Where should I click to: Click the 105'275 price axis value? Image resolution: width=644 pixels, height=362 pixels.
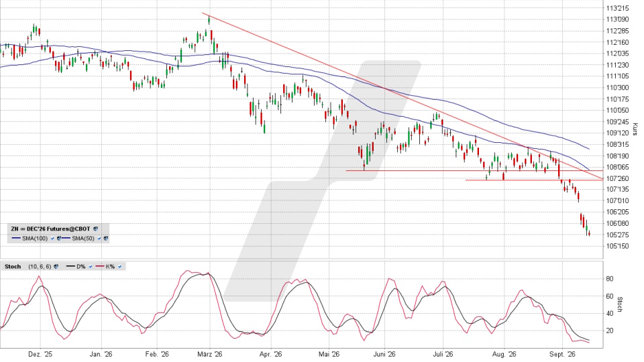point(618,235)
